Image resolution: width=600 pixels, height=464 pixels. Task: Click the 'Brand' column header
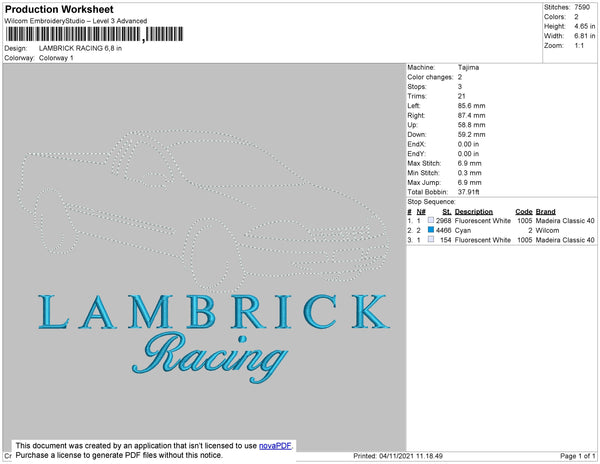pos(545,212)
